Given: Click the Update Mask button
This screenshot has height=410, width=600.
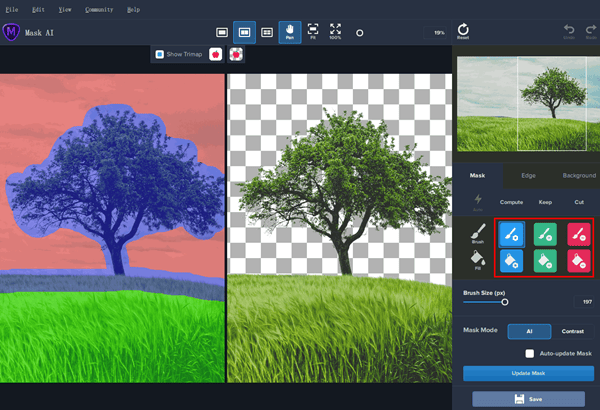Looking at the screenshot, I should coord(528,373).
